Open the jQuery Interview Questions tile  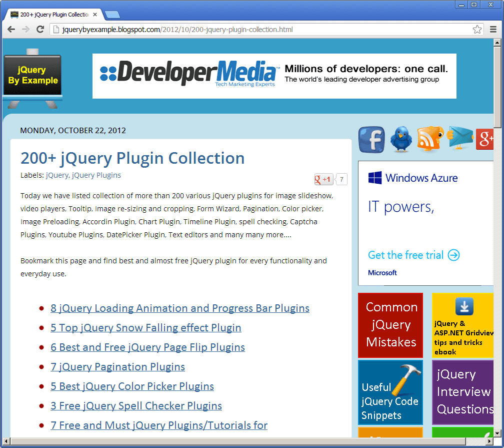pyautogui.click(x=463, y=392)
